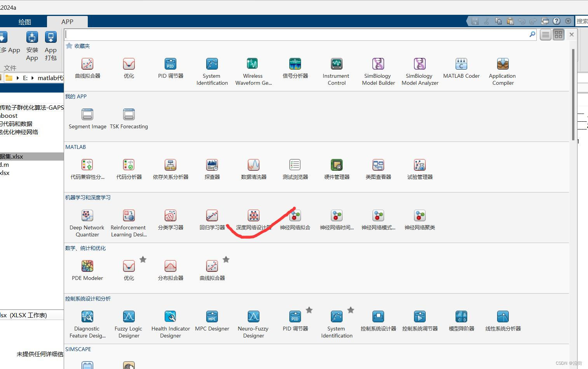Open the 依存关系分析器 app

coord(170,169)
